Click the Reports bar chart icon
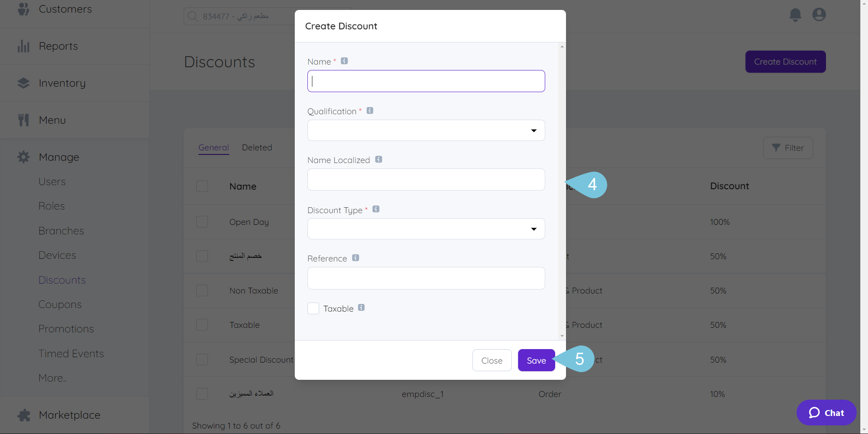This screenshot has width=868, height=434. [x=24, y=46]
